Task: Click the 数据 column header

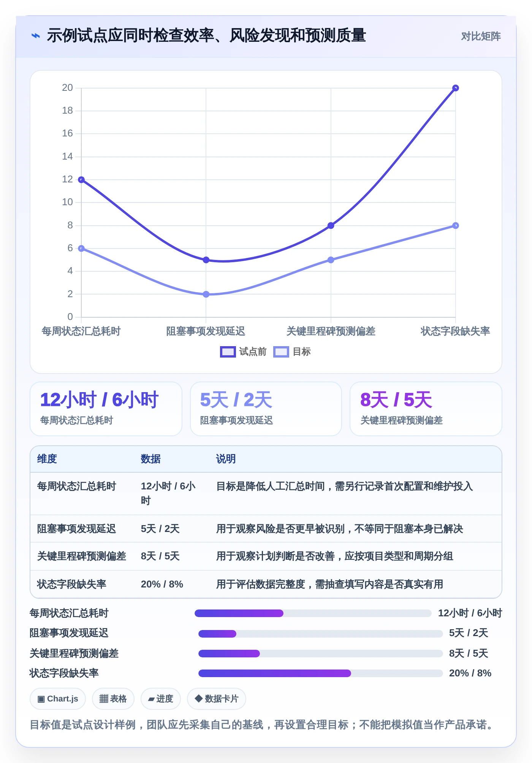Action: pos(151,459)
